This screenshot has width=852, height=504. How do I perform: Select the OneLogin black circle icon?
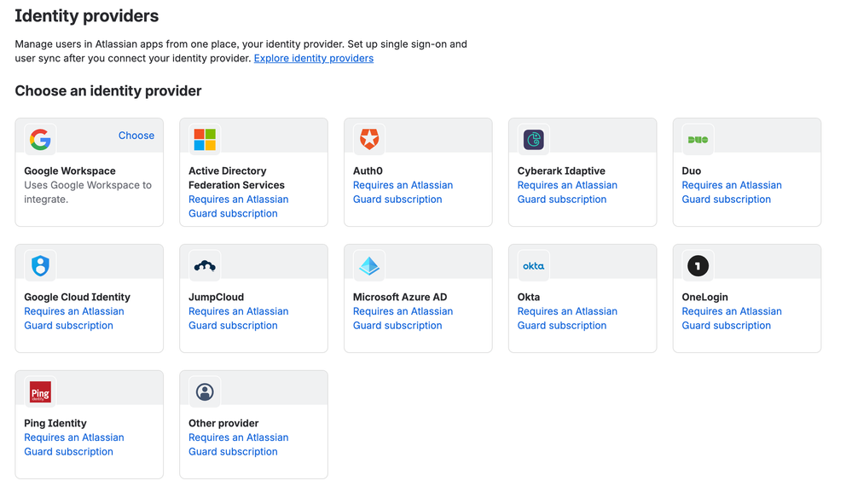(698, 265)
